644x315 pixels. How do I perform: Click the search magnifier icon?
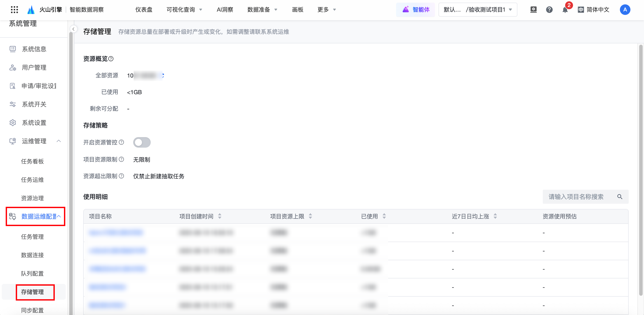point(619,197)
